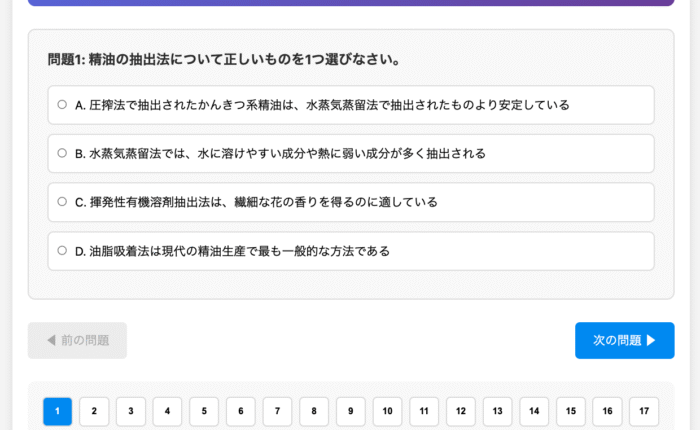Select radio button for answer D 油脂吸着法
The width and height of the screenshot is (700, 430).
tap(62, 250)
